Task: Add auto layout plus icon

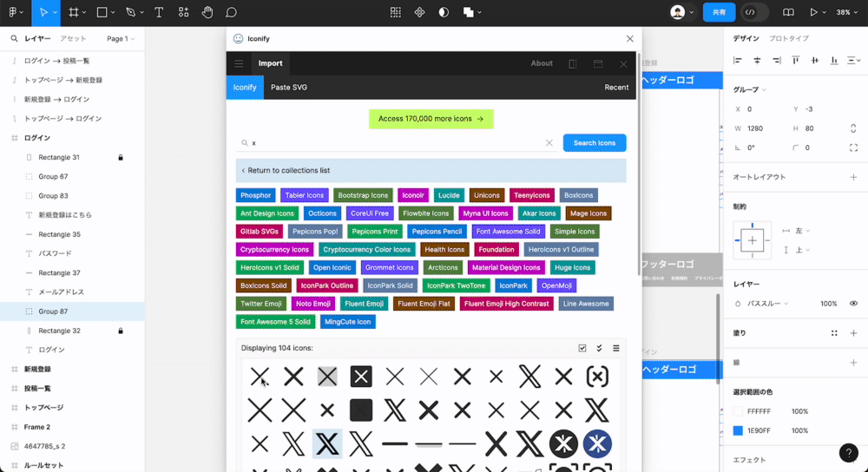Action: pos(853,177)
